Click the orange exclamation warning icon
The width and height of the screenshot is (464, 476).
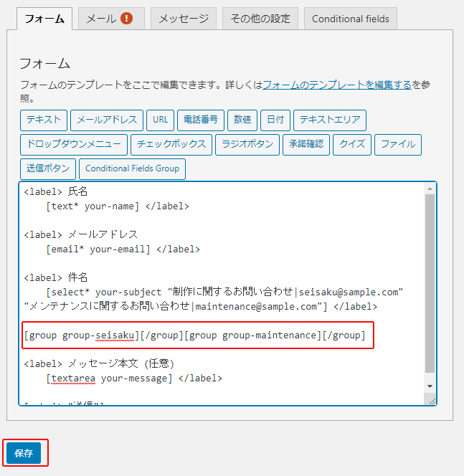click(126, 18)
